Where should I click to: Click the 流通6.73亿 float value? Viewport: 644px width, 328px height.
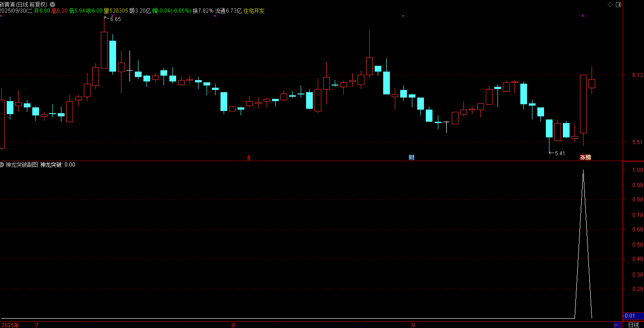coord(229,11)
